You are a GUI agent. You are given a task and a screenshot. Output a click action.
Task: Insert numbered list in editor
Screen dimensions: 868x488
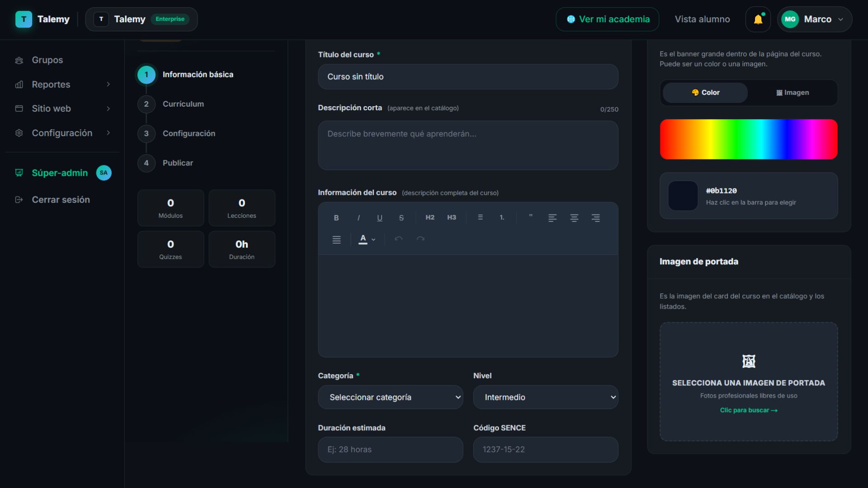[502, 218]
